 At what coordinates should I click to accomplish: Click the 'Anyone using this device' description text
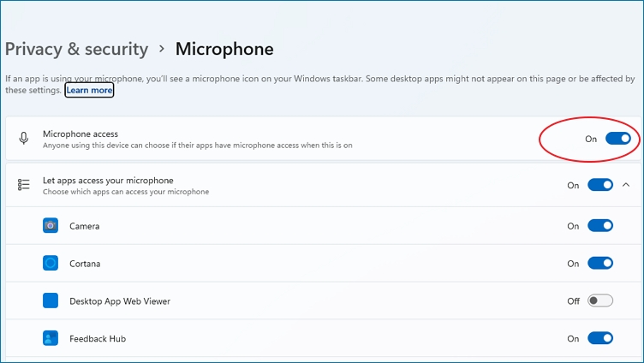point(198,146)
